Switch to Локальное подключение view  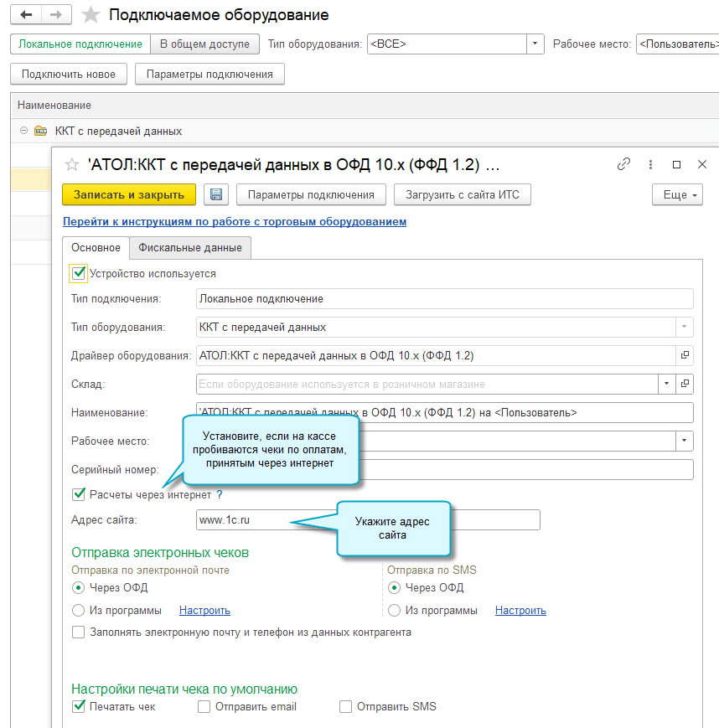click(80, 44)
